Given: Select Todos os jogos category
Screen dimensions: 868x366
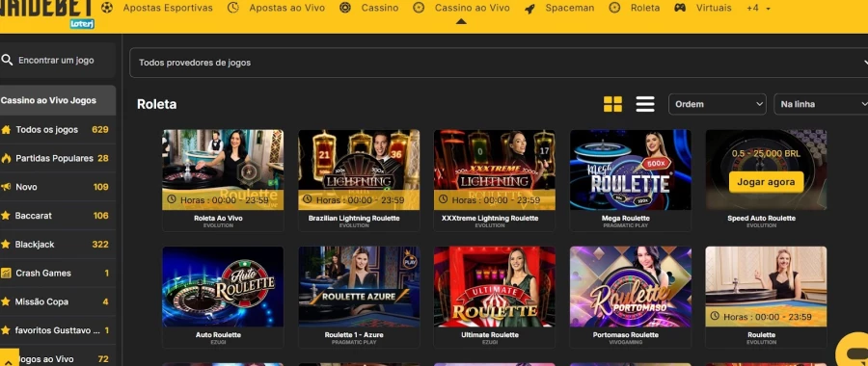Looking at the screenshot, I should [58, 129].
